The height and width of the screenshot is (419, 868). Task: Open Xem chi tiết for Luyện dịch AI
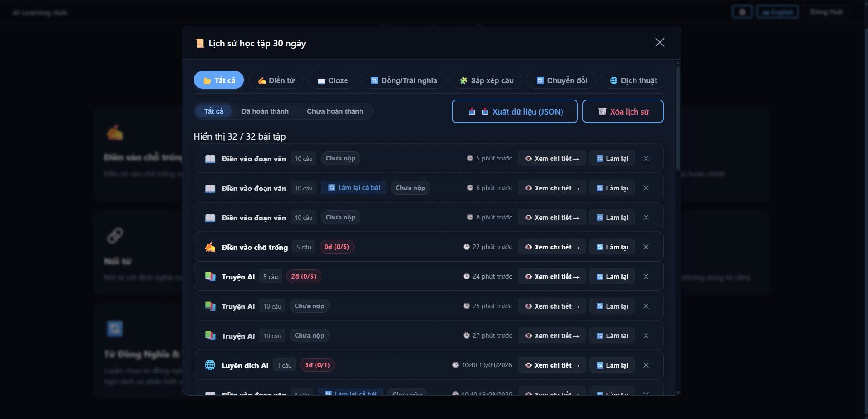552,365
